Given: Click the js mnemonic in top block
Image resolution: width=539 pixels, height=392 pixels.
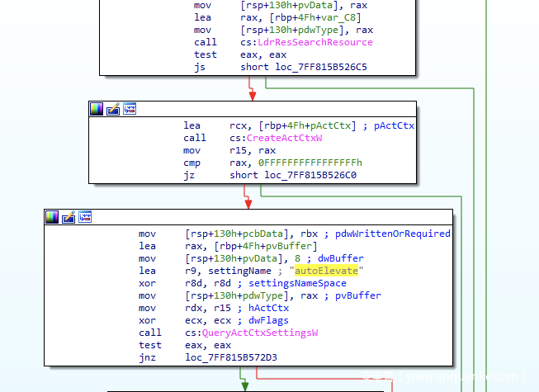Looking at the screenshot, I should pyautogui.click(x=200, y=67).
